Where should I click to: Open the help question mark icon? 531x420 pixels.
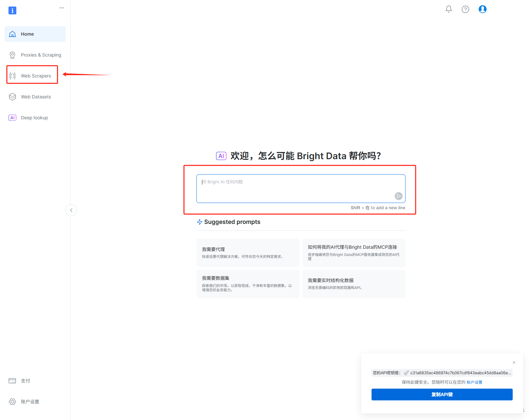(465, 9)
